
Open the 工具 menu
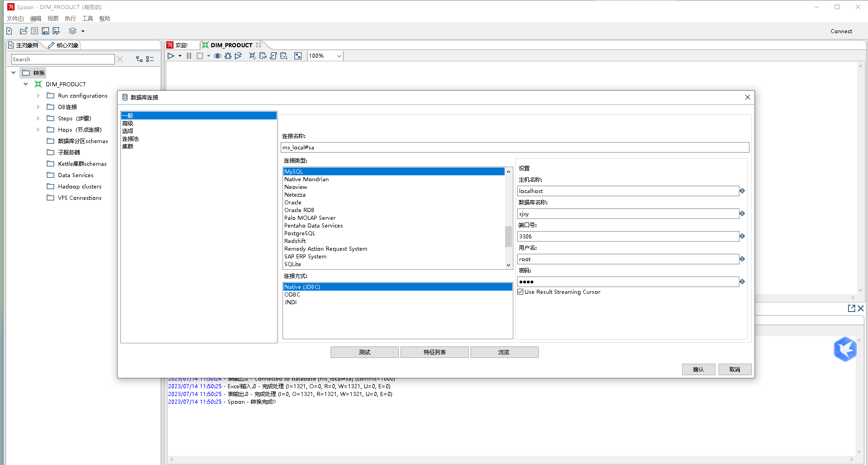tap(87, 19)
